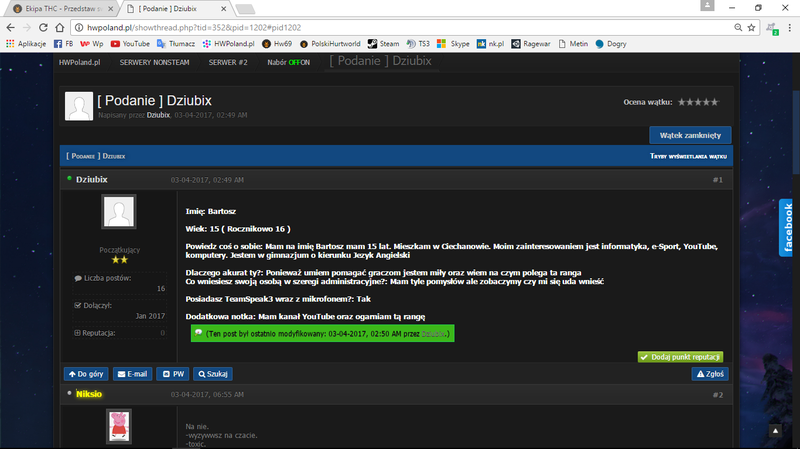
Task: Open the nk.pl bookmark
Action: [x=490, y=44]
